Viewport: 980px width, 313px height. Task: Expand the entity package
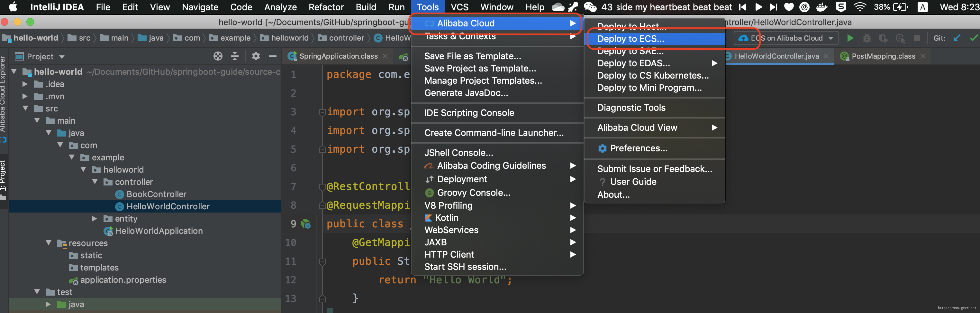(94, 219)
